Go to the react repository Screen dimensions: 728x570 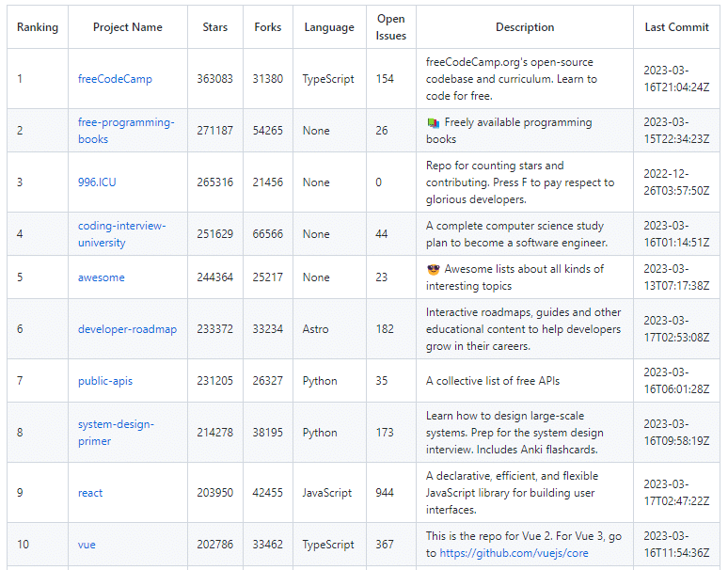tap(90, 493)
